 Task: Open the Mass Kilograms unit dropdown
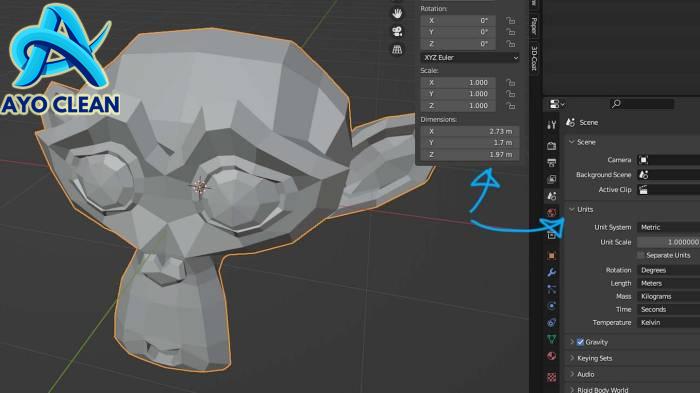[668, 297]
